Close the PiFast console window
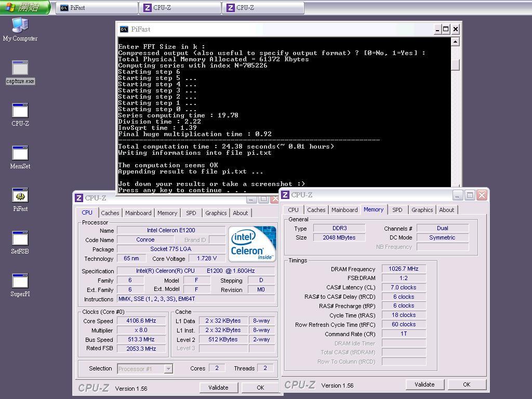Image resolution: width=532 pixels, height=399 pixels. click(x=455, y=29)
